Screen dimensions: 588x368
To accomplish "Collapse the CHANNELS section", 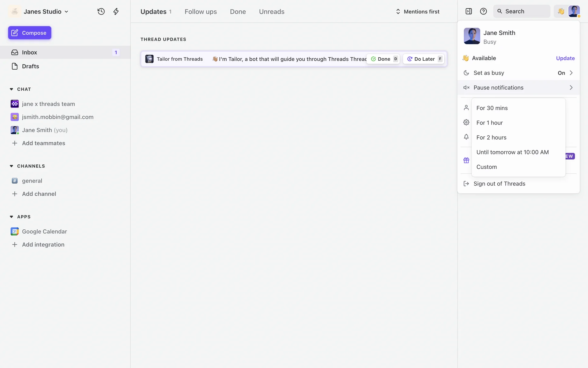I will [12, 166].
